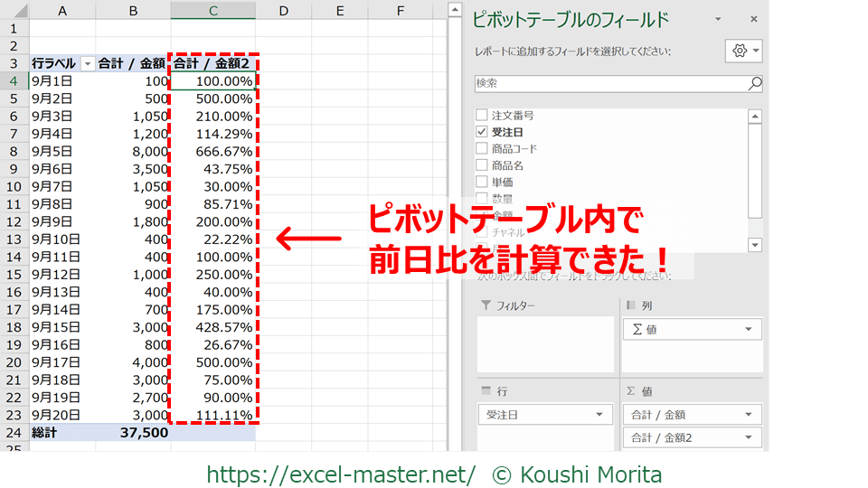Screen dimensions: 868x488
Task: Open task pane options arrow beside pane title
Action: click(x=719, y=19)
